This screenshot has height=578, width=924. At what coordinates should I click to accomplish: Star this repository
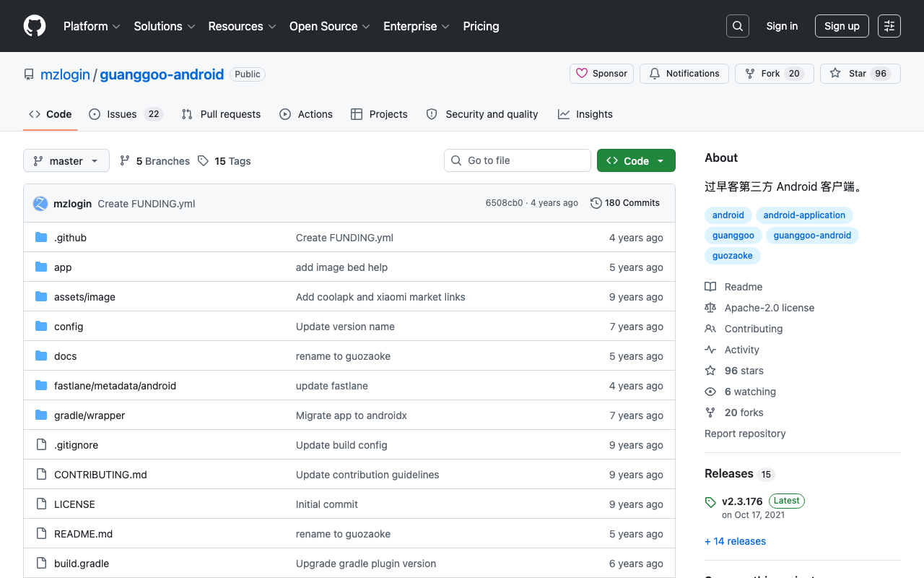(860, 74)
